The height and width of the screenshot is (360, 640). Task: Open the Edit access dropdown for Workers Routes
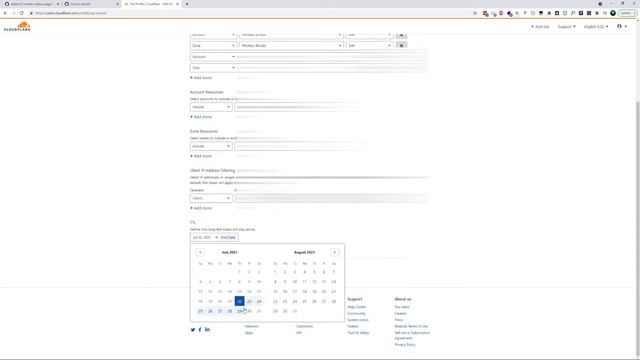pyautogui.click(x=369, y=46)
